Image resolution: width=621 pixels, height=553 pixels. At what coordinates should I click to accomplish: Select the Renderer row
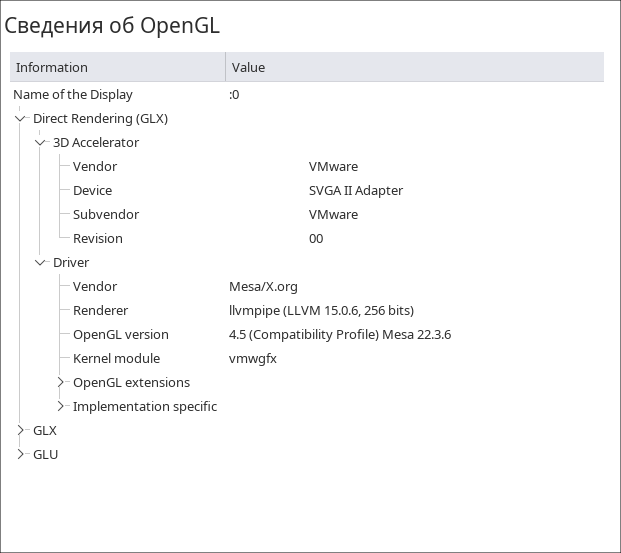tap(100, 311)
